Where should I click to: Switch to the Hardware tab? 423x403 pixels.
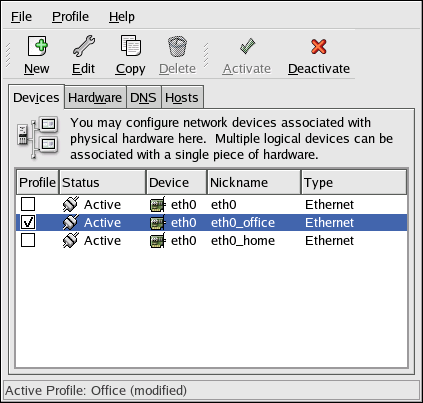[95, 98]
